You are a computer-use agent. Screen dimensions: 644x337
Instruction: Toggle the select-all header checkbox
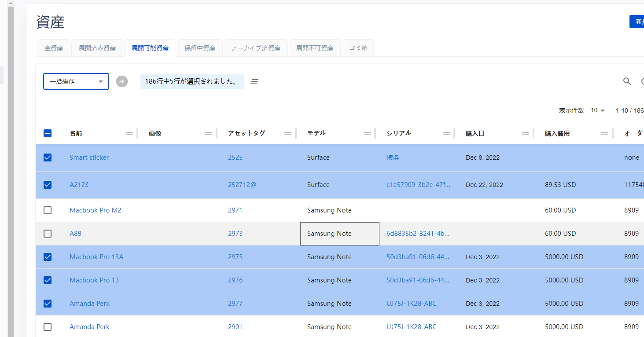click(x=48, y=133)
